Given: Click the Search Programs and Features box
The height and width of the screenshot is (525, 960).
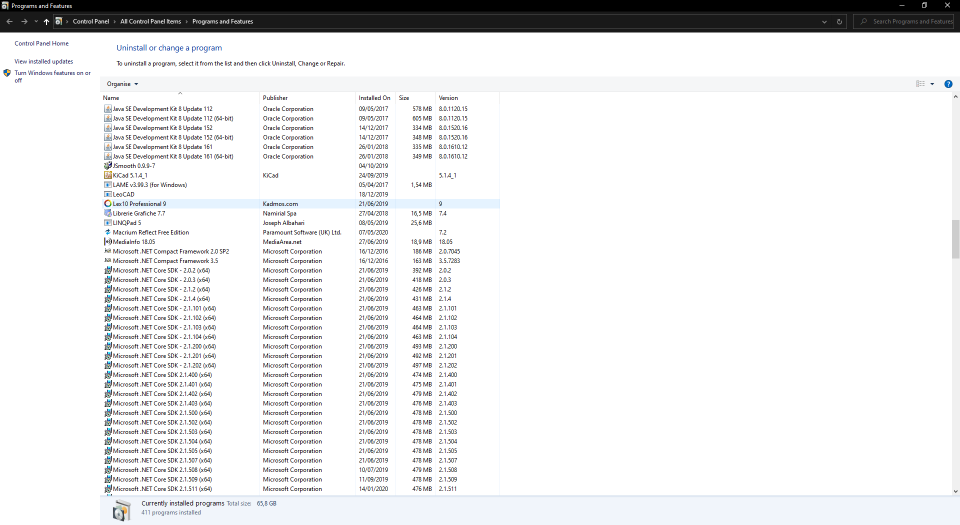Looking at the screenshot, I should 905,21.
